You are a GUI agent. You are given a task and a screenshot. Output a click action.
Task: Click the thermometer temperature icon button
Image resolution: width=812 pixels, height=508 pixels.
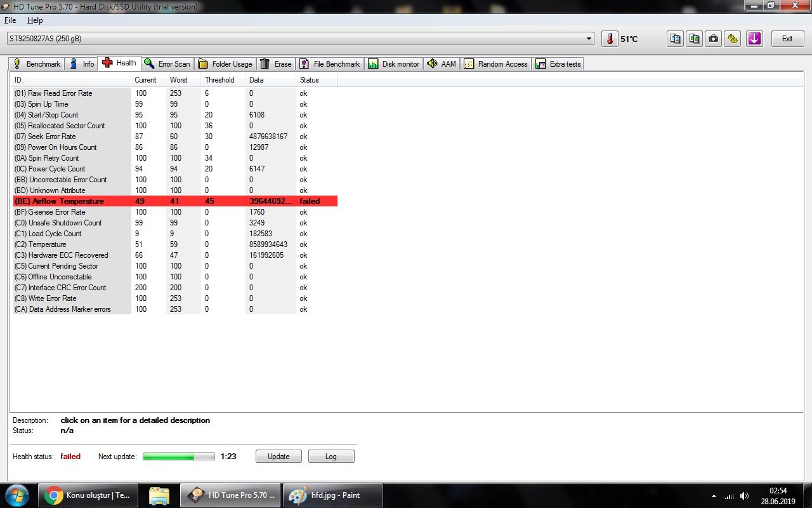(x=610, y=39)
